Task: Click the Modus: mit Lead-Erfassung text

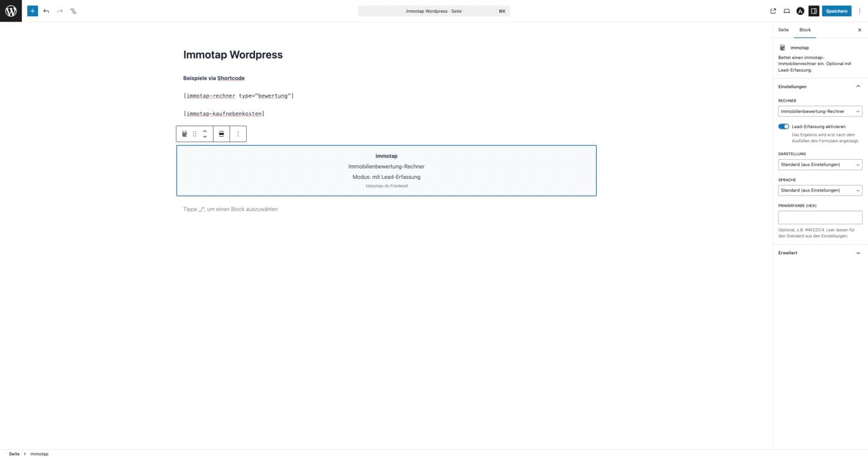Action: [x=387, y=177]
